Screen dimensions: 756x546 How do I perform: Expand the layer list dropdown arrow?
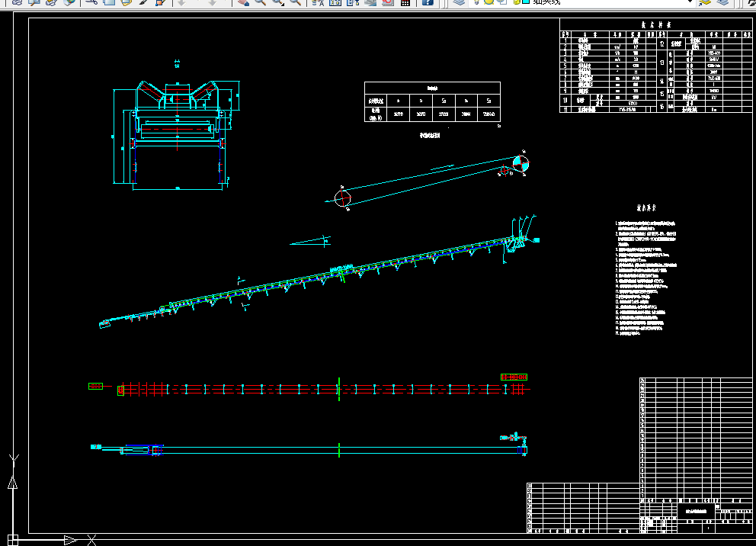[690, 2]
